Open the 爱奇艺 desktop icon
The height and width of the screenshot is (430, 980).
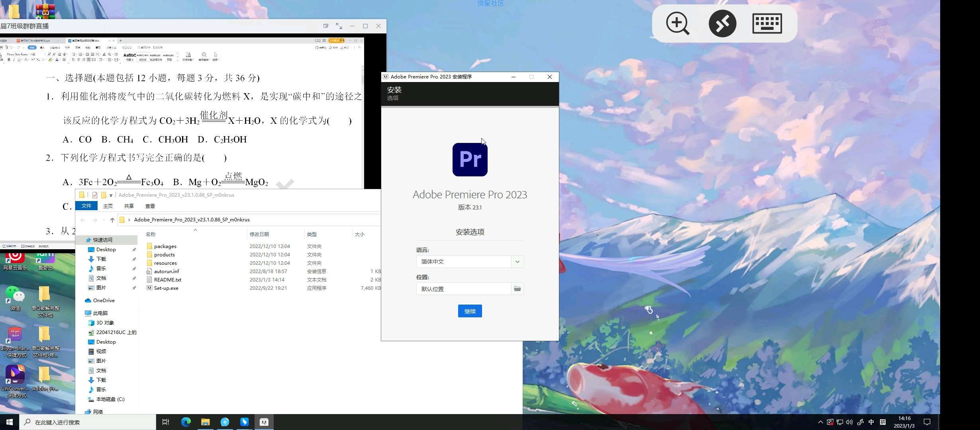[x=45, y=261]
